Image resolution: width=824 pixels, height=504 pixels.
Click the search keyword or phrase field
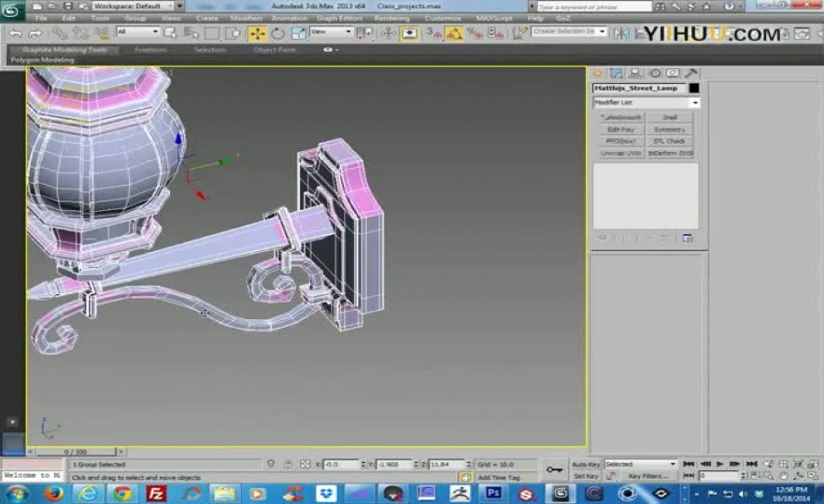point(594,7)
